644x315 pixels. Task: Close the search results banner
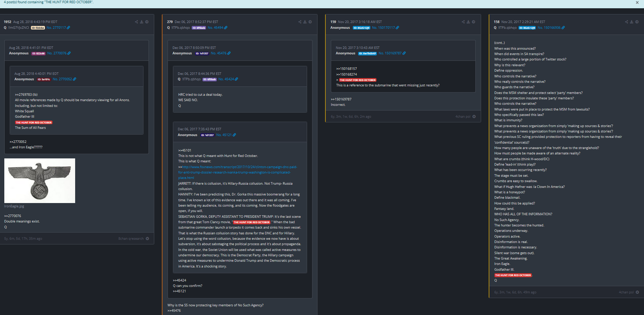[637, 3]
